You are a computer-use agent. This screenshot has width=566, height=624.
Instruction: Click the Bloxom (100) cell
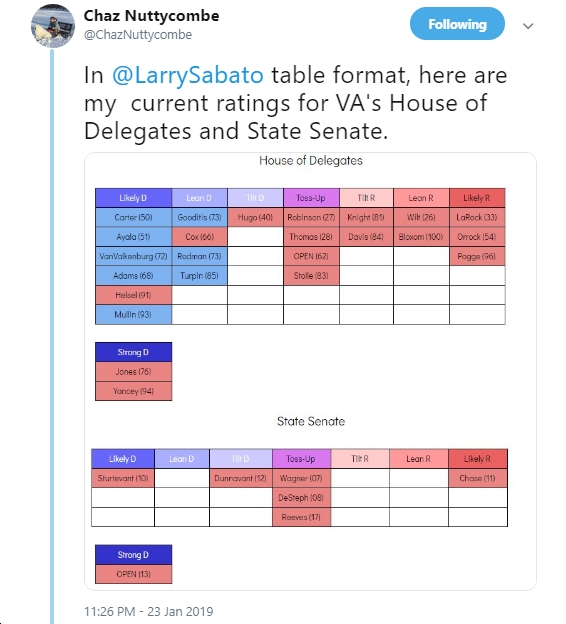[421, 237]
